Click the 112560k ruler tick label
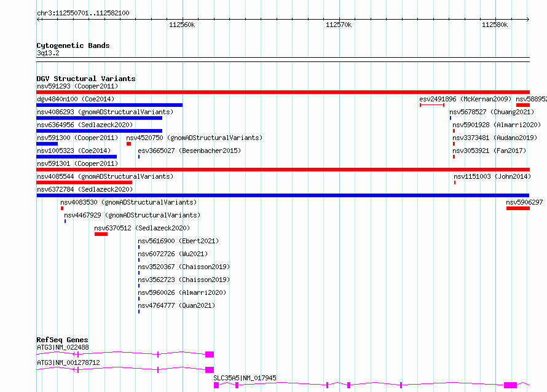 [x=182, y=25]
